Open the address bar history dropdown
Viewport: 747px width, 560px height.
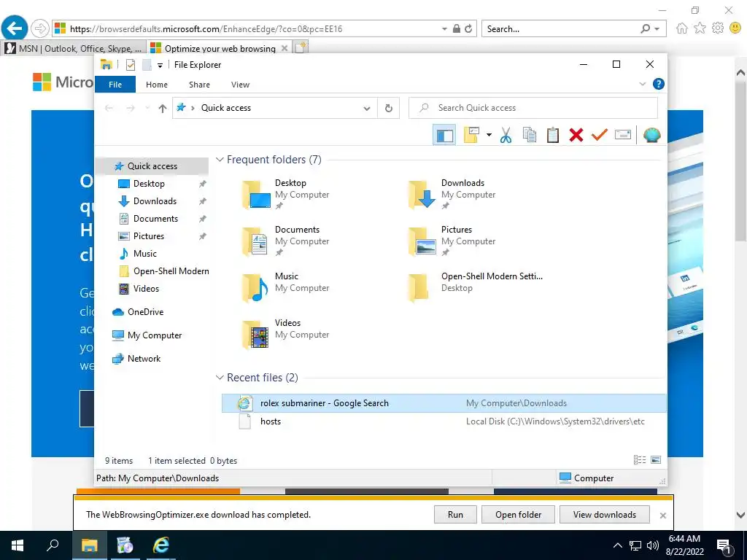(x=367, y=108)
